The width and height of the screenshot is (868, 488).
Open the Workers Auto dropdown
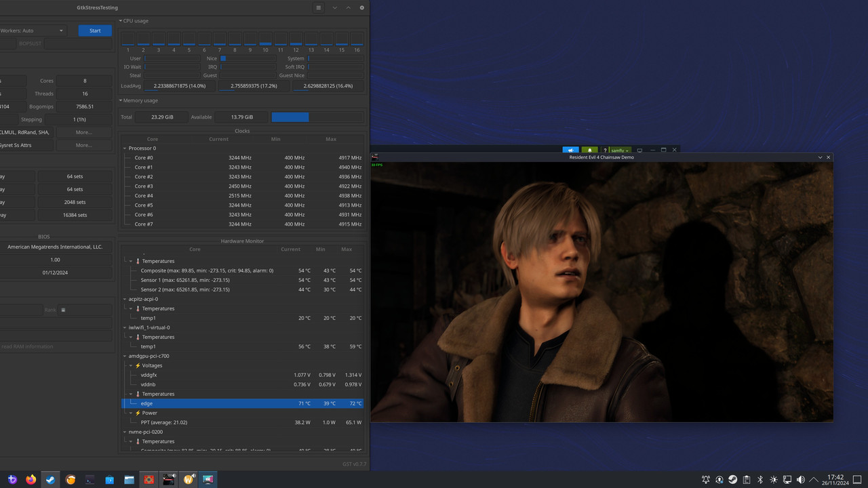[33, 30]
